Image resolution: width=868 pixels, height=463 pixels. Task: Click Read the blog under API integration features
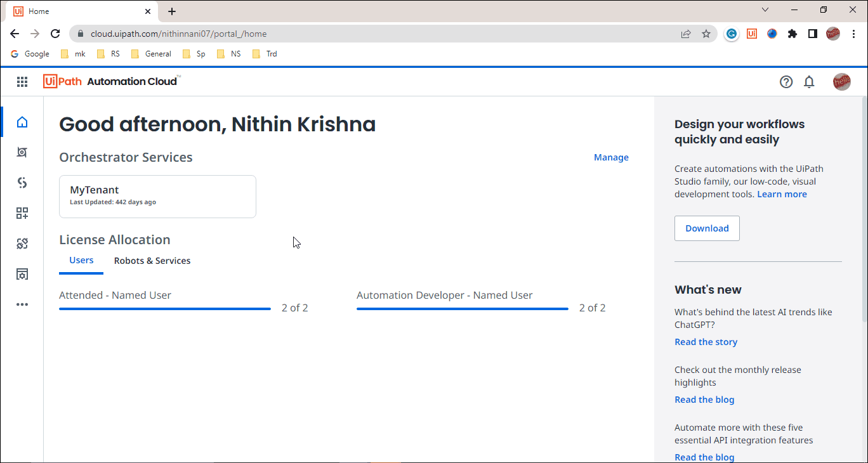(x=704, y=457)
